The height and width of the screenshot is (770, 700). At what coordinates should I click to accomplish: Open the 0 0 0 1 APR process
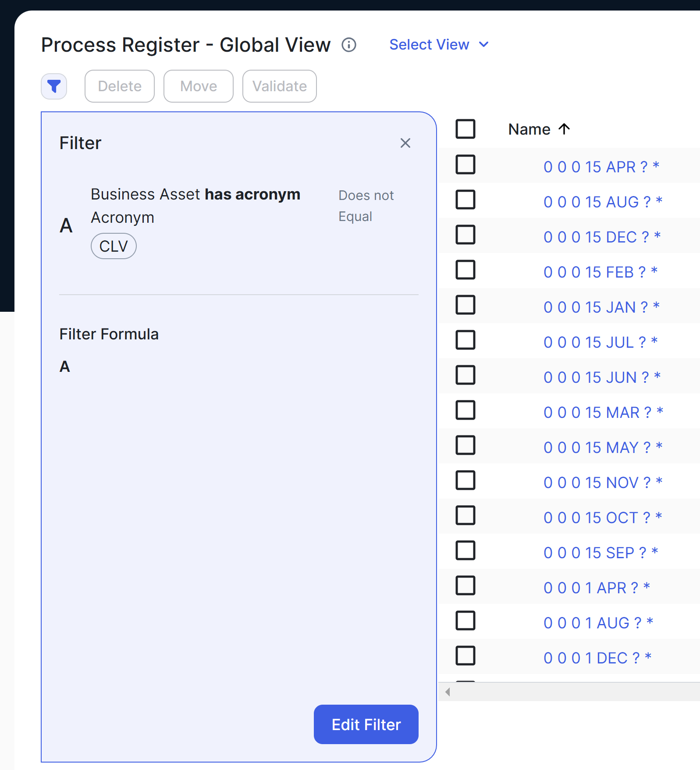pos(596,588)
